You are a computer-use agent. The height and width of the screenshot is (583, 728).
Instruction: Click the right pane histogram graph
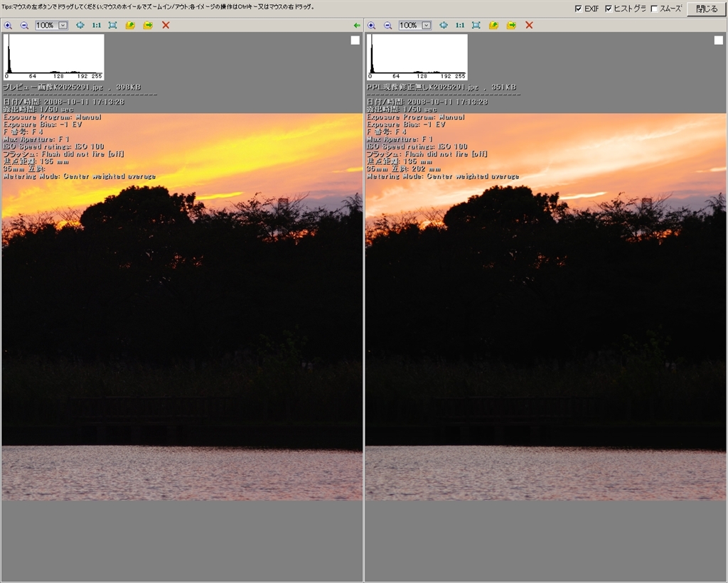(x=417, y=57)
